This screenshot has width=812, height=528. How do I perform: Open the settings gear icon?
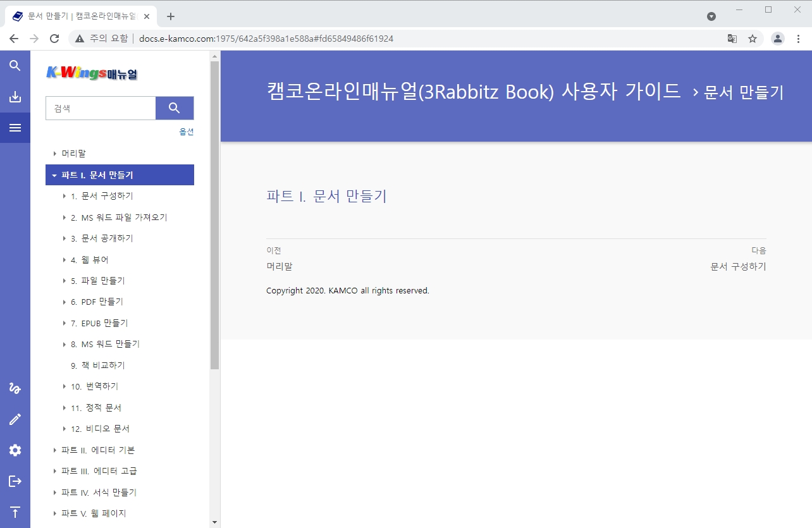(x=15, y=450)
